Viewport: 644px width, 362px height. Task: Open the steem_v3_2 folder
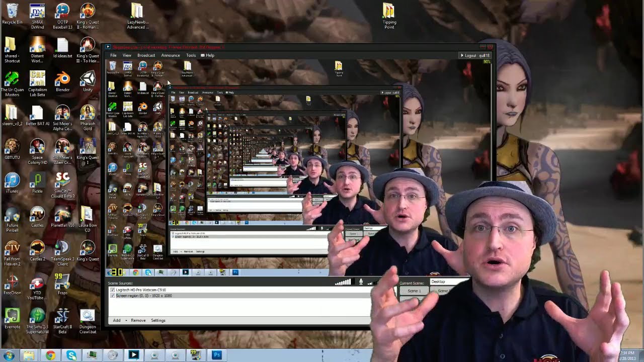pyautogui.click(x=12, y=116)
